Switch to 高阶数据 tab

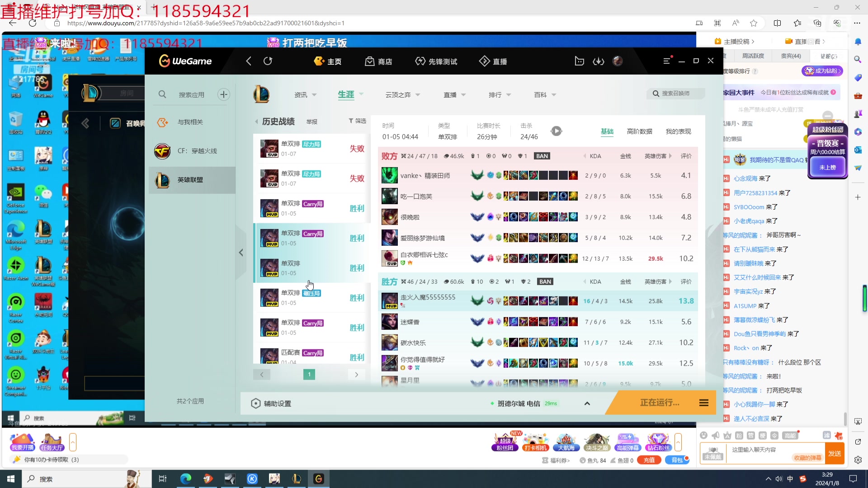[639, 131]
